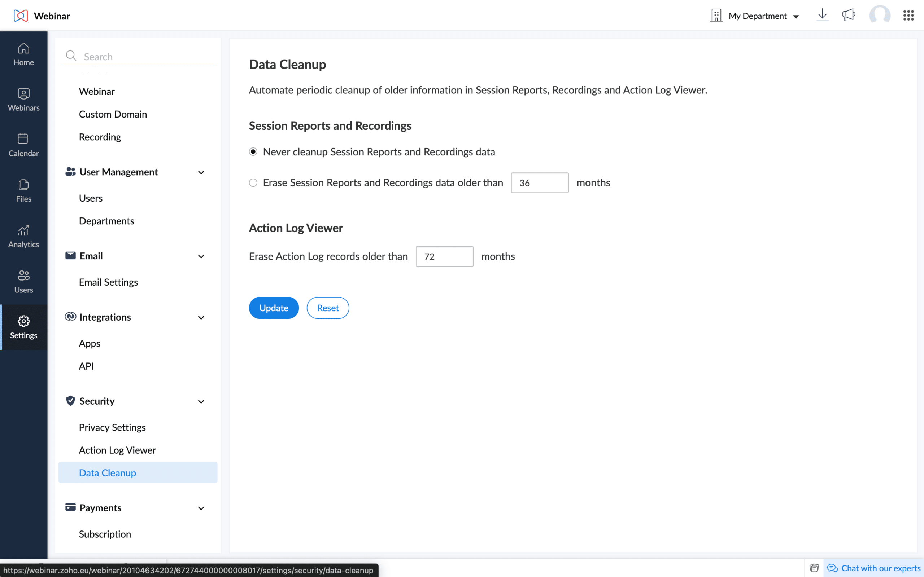
Task: Click the Update button
Action: [x=273, y=308]
